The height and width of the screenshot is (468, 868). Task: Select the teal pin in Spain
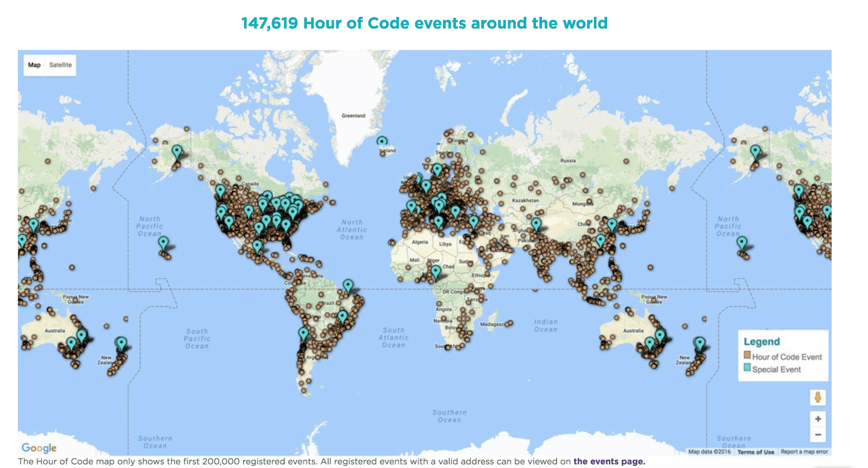(x=411, y=206)
